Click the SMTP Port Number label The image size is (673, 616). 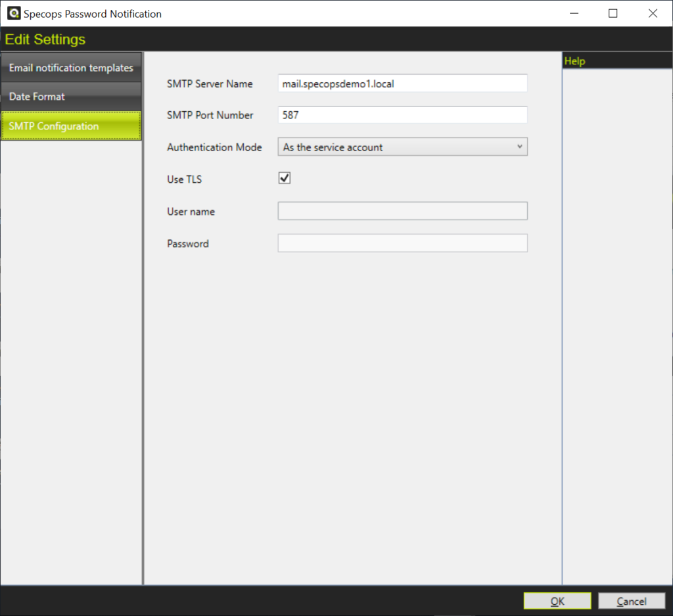[210, 115]
